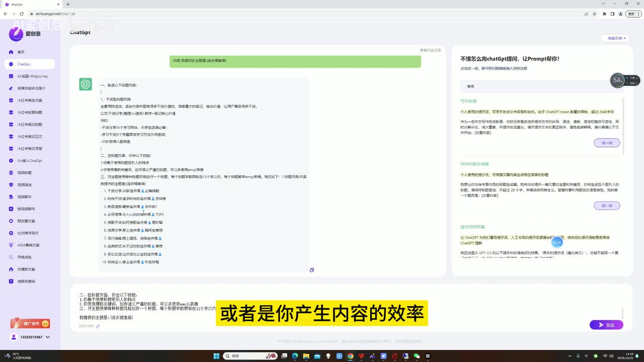Image resolution: width=644 pixels, height=362 pixels.
Task: Open WeChat from the Windows taskbar
Action: 417,356
